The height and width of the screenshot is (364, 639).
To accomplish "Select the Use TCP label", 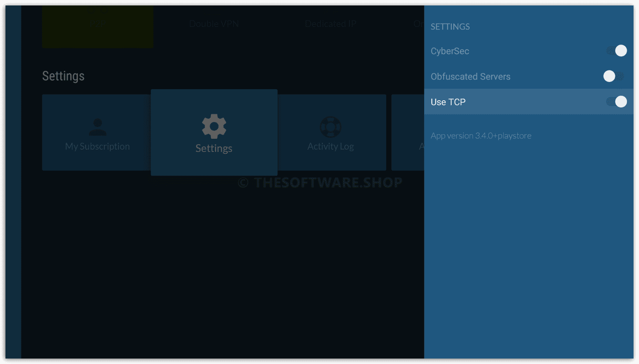I will coord(448,102).
